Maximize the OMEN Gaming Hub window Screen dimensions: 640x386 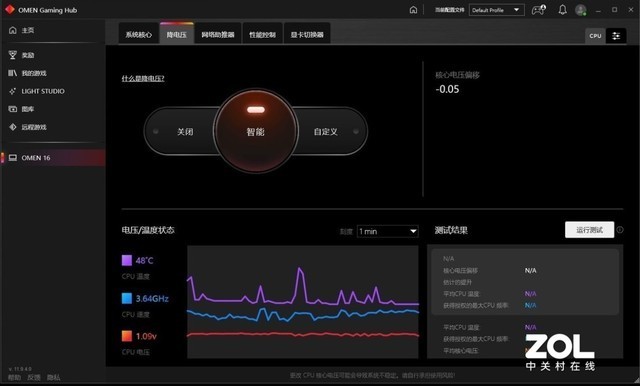[615, 10]
